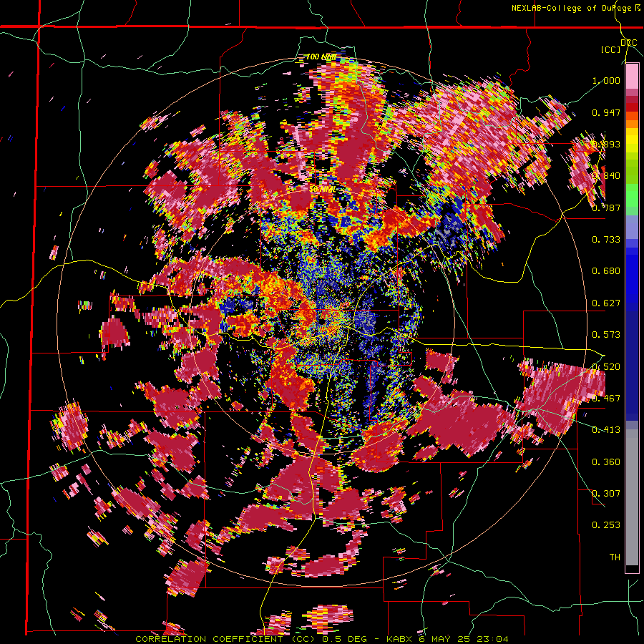This screenshot has width=644, height=644.
Task: Click the 0.733 legend value
Action: (x=606, y=240)
